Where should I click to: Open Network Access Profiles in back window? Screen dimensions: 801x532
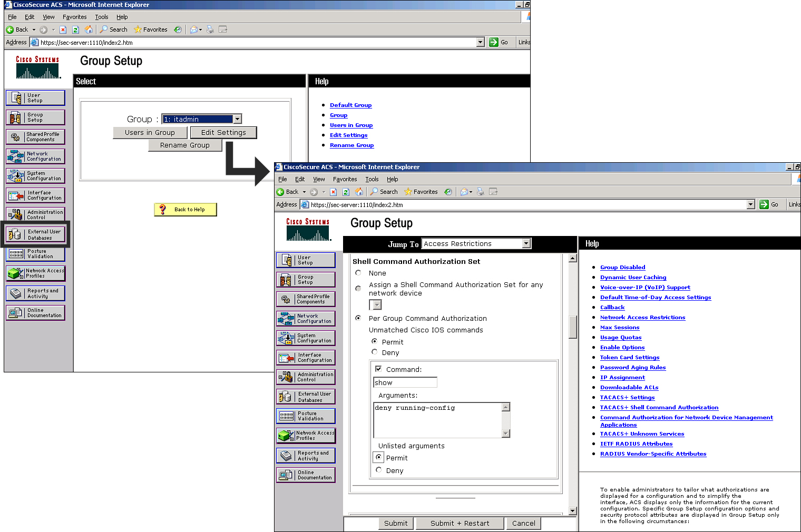point(35,273)
